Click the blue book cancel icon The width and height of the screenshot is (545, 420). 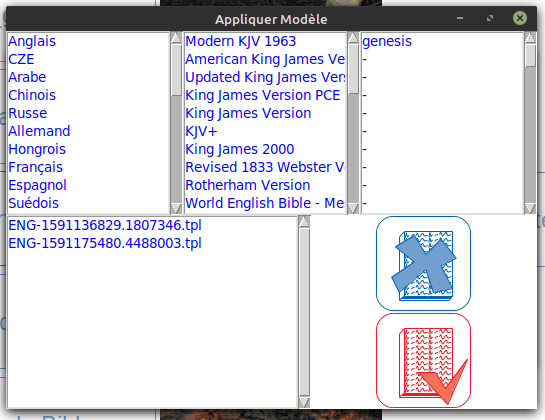click(423, 263)
